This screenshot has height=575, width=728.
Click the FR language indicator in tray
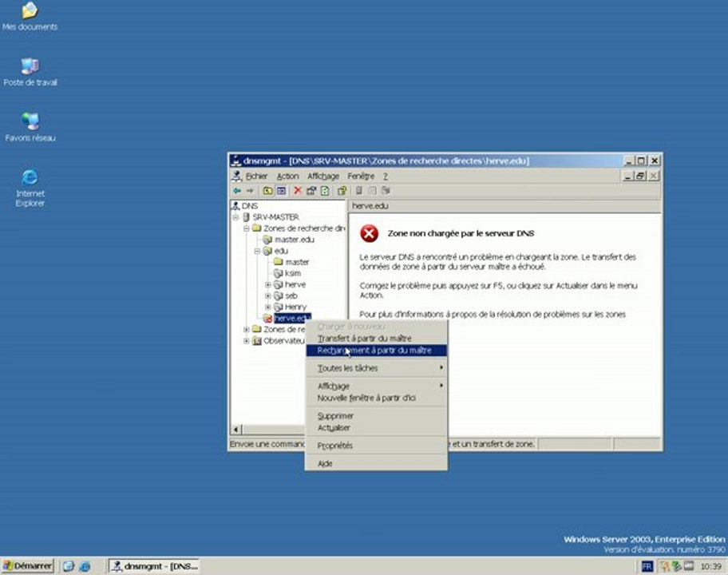point(647,566)
